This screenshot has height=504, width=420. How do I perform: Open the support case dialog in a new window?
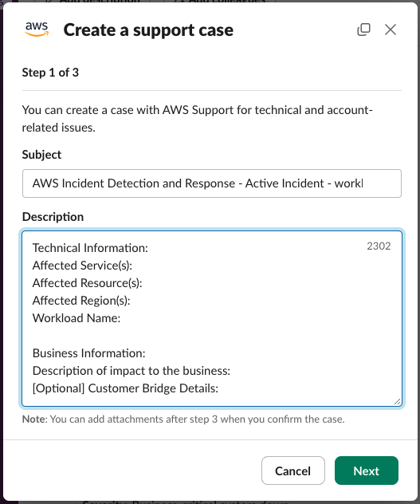point(363,30)
